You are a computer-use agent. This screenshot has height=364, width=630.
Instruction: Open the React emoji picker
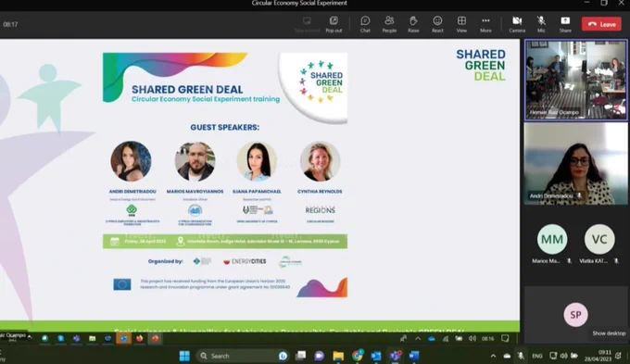437,24
